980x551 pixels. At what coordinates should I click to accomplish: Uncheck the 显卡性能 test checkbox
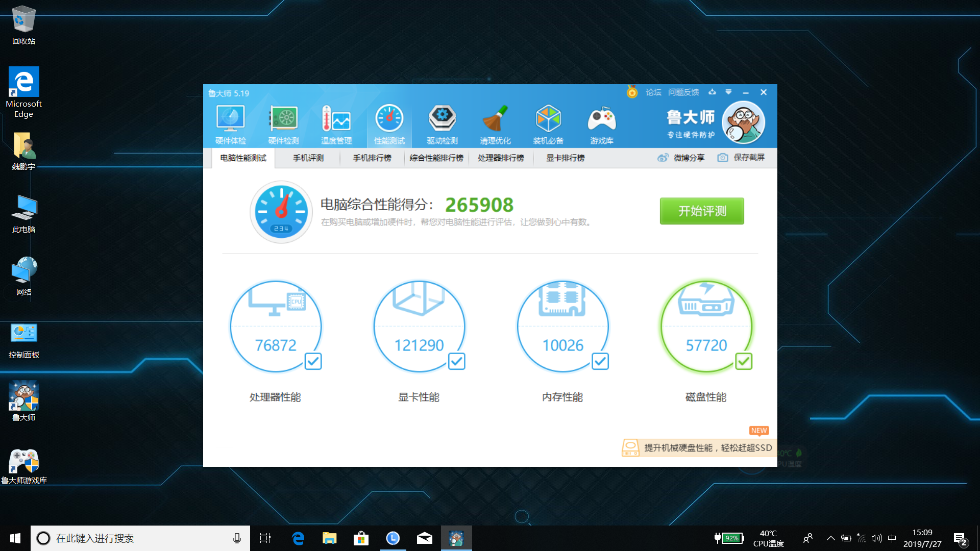456,361
